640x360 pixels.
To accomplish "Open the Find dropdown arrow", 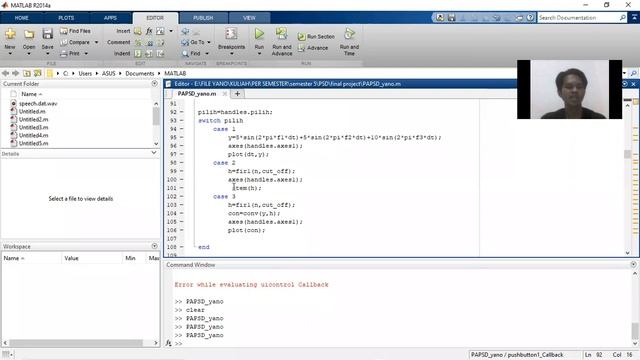I will [x=207, y=53].
